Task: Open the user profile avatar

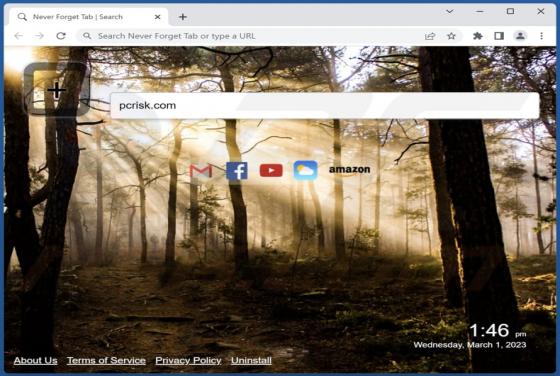Action: (520, 36)
